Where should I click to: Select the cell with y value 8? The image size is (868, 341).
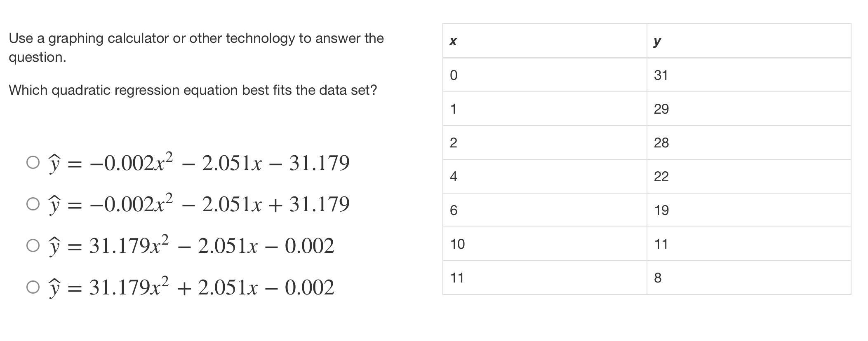tap(749, 278)
